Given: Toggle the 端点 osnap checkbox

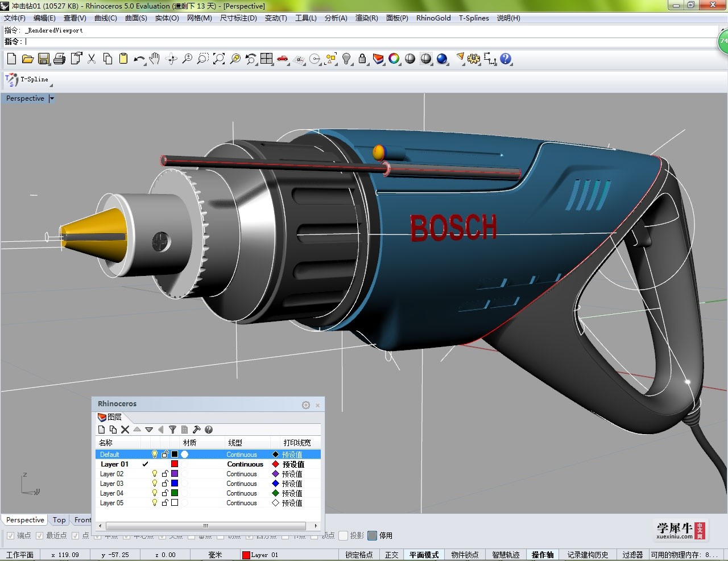Looking at the screenshot, I should pyautogui.click(x=10, y=535).
